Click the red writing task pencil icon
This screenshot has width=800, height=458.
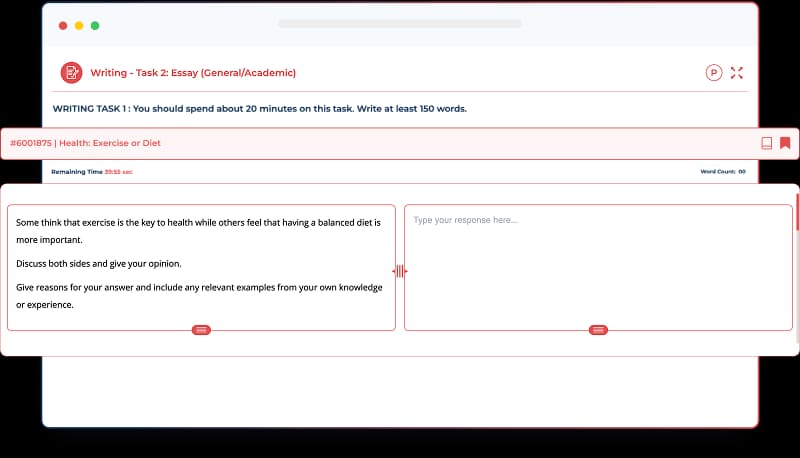coord(71,72)
